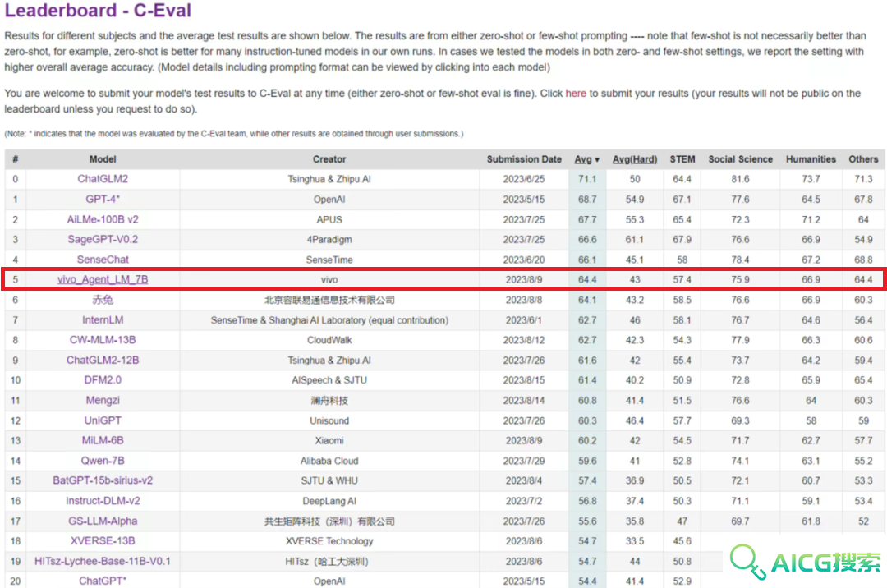Click the 2023/8/4 submission date cell
Viewport: 887px width, 588px height.
[524, 480]
